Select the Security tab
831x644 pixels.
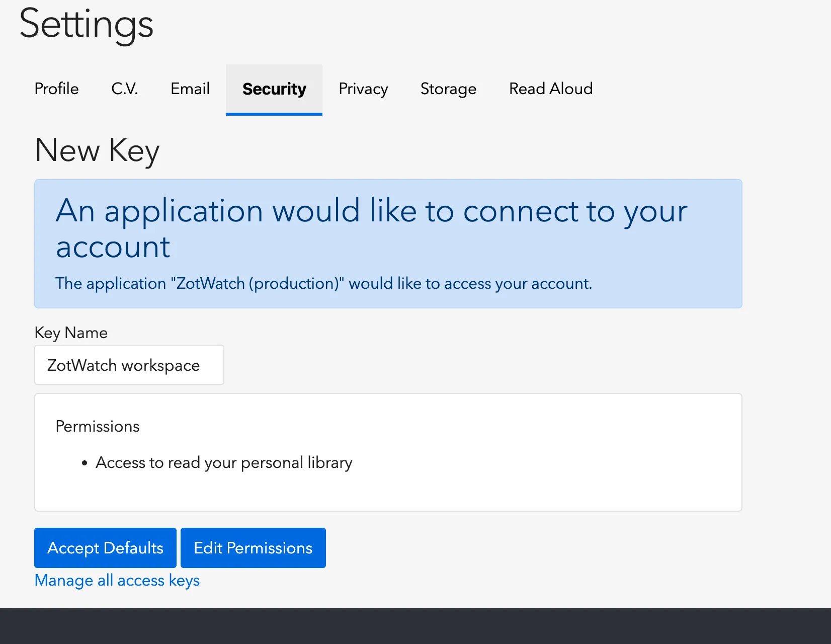point(274,89)
